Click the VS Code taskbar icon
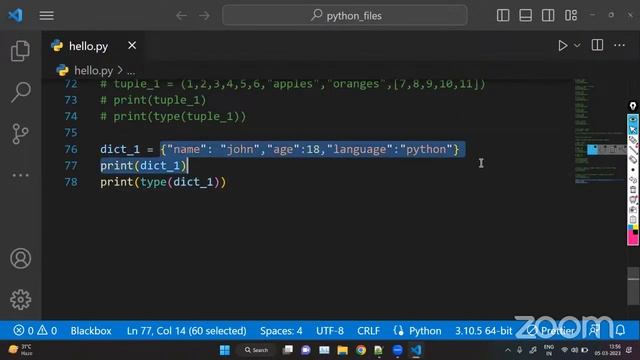This screenshot has width=640, height=360. click(x=416, y=350)
